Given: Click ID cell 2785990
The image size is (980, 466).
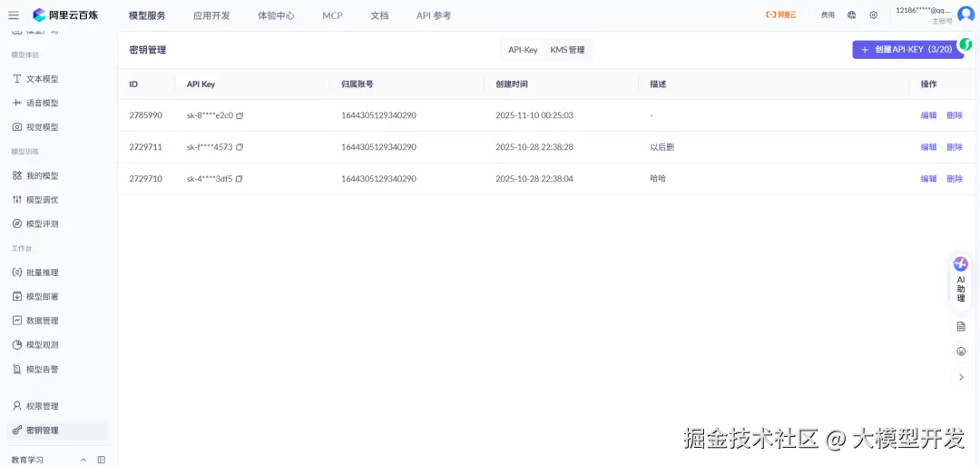Looking at the screenshot, I should [x=145, y=115].
